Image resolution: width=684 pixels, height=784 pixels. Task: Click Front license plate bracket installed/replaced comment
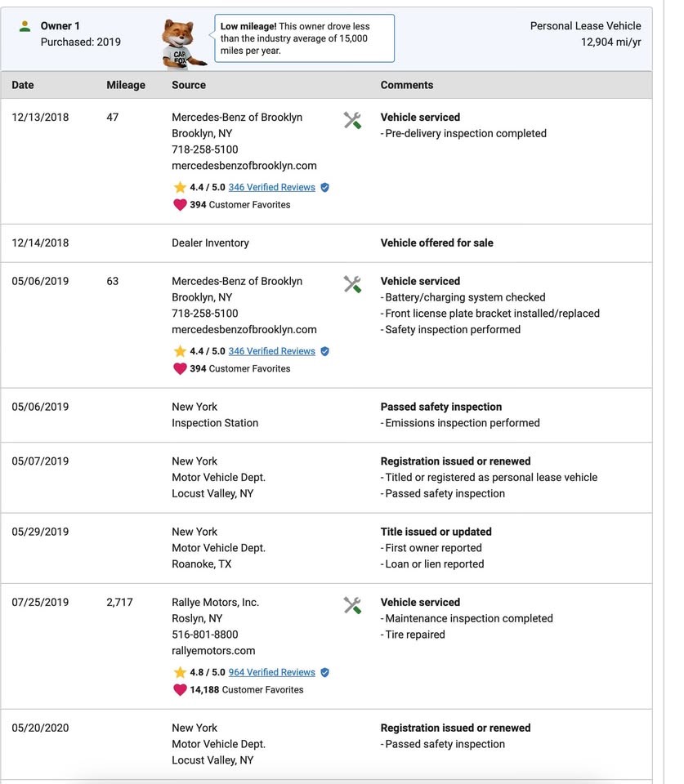pos(490,314)
